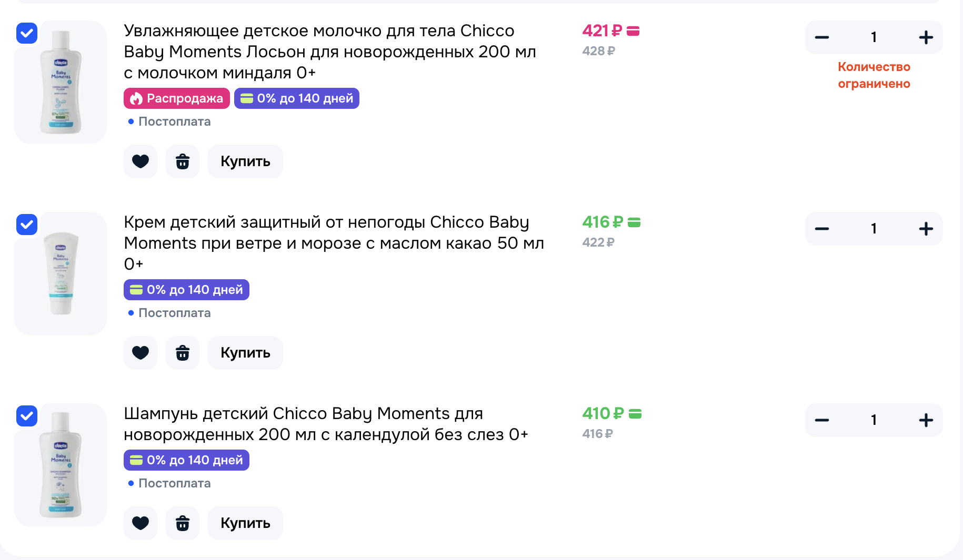The width and height of the screenshot is (963, 560).
Task: Click Купить for the body lotion
Action: tap(245, 161)
